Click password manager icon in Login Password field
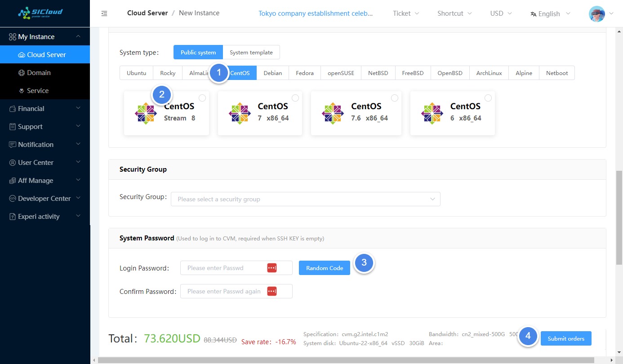Image resolution: width=623 pixels, height=364 pixels. 272,268
